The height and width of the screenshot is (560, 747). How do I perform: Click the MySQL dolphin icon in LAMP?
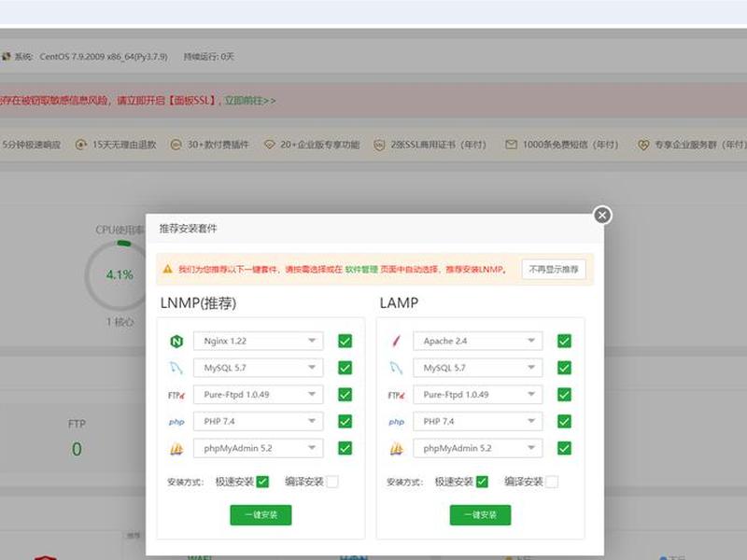(x=396, y=368)
